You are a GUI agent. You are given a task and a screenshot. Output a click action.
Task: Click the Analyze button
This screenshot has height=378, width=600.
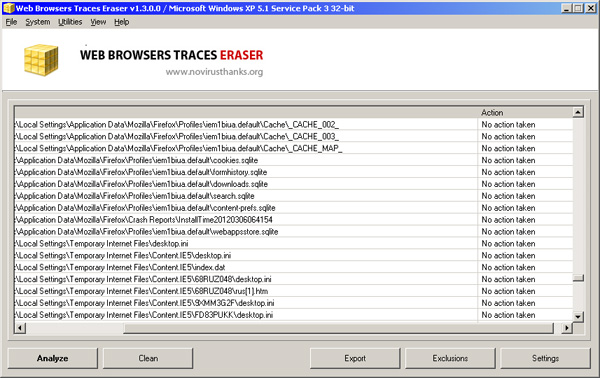pos(53,358)
